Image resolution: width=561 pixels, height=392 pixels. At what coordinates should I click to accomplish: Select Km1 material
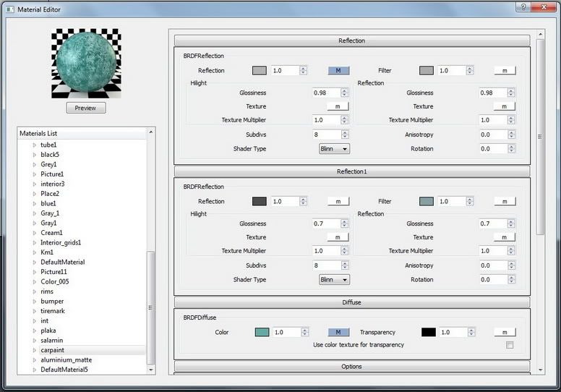click(47, 252)
